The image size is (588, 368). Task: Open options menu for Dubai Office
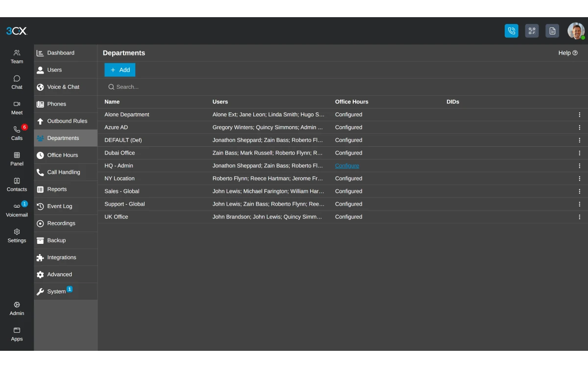click(579, 153)
